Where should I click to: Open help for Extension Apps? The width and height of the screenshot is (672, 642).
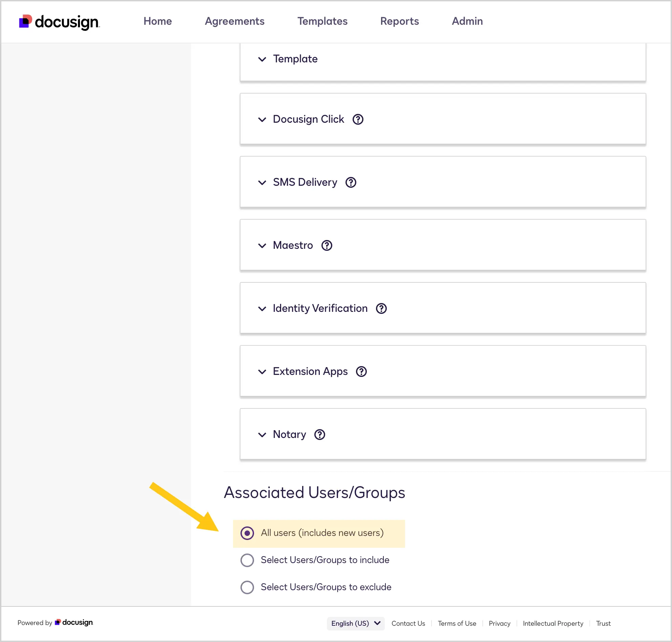pos(361,371)
